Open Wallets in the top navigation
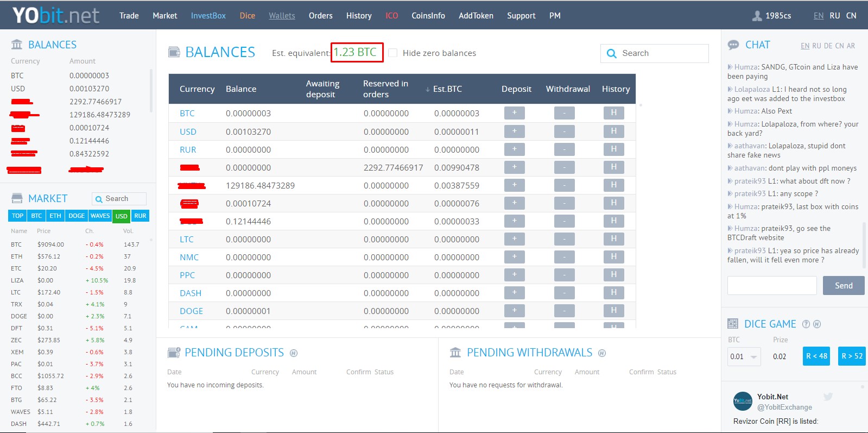Image resolution: width=868 pixels, height=433 pixels. [282, 16]
